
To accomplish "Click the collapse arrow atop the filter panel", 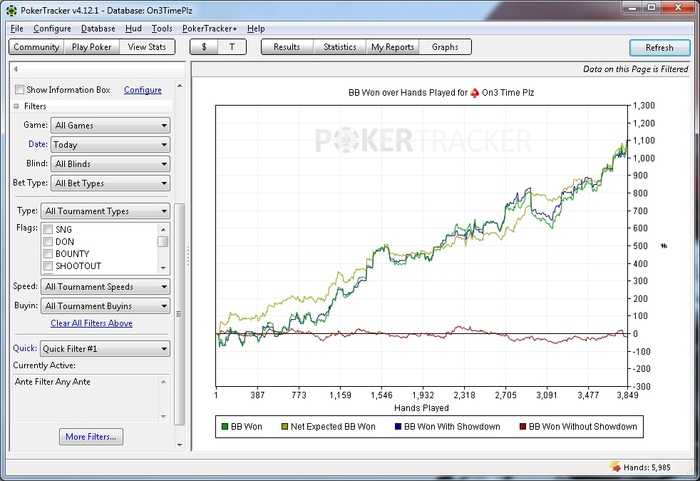I will pos(16,69).
